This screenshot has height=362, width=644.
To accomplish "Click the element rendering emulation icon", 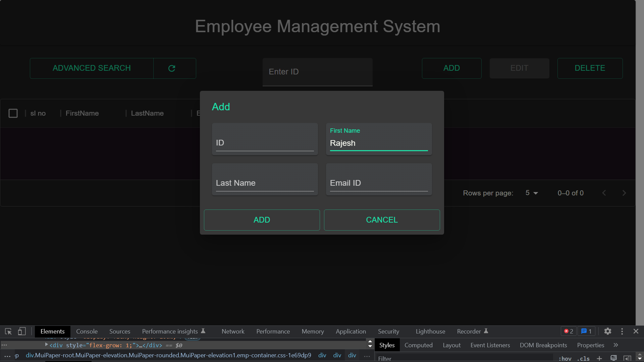I will pyautogui.click(x=613, y=358).
